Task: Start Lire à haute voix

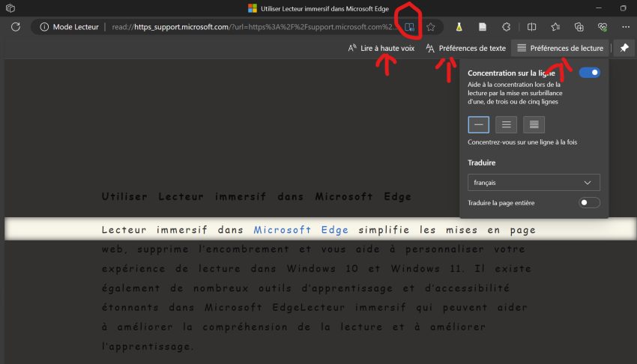Action: (381, 48)
